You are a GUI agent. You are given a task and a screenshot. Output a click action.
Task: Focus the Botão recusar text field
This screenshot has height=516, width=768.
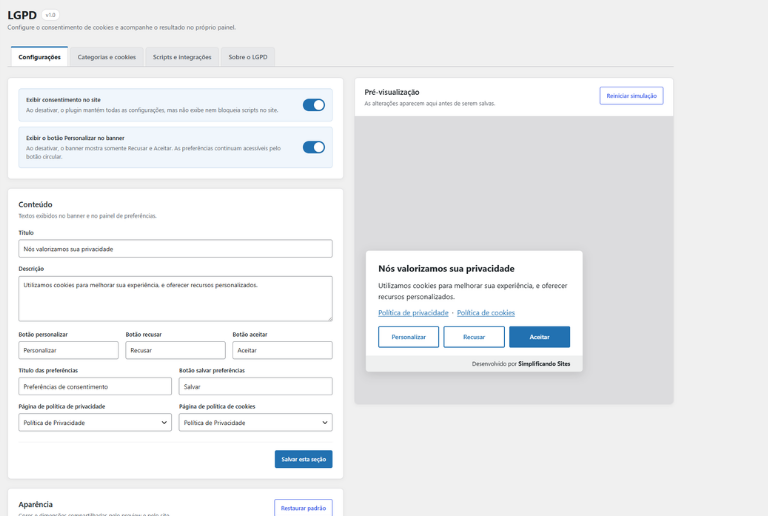coord(175,350)
